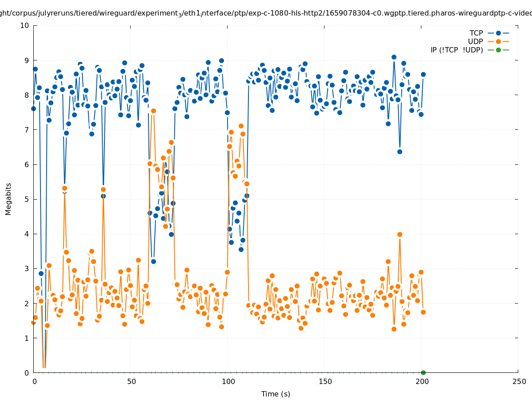
Task: Toggle the UDP series via legend label
Action: (x=475, y=42)
